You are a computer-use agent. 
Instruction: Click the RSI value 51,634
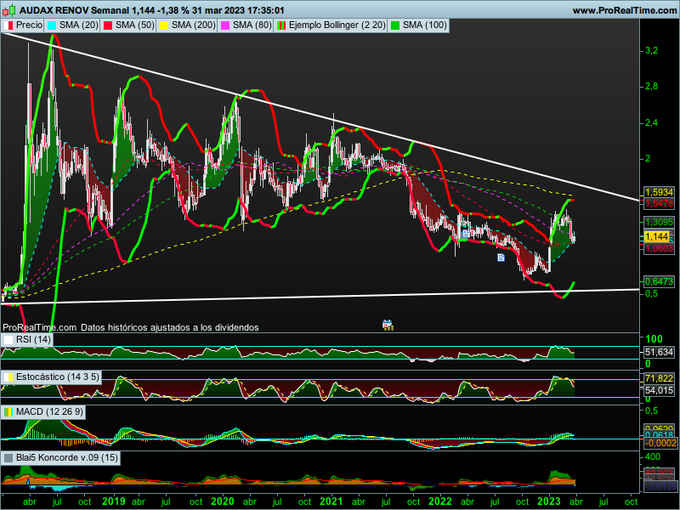tap(659, 352)
